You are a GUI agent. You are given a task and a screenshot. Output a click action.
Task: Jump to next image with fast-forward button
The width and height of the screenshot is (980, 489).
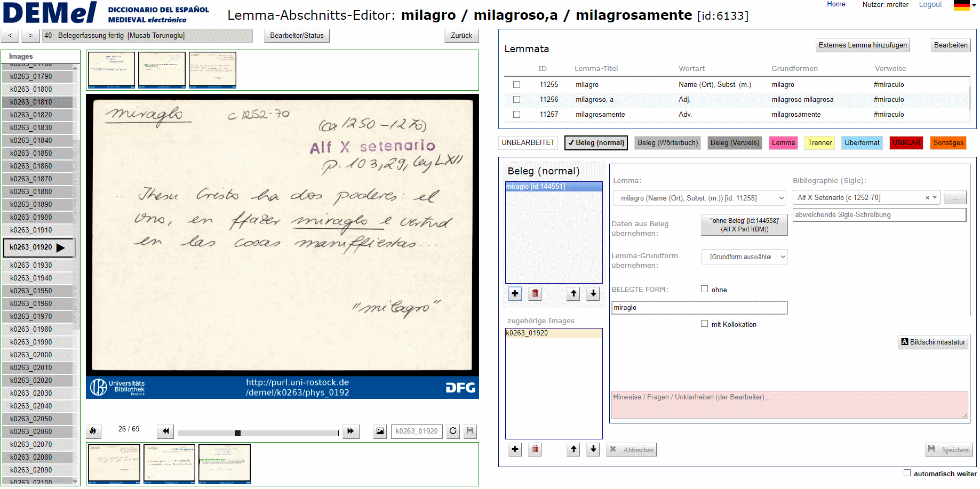tap(350, 431)
